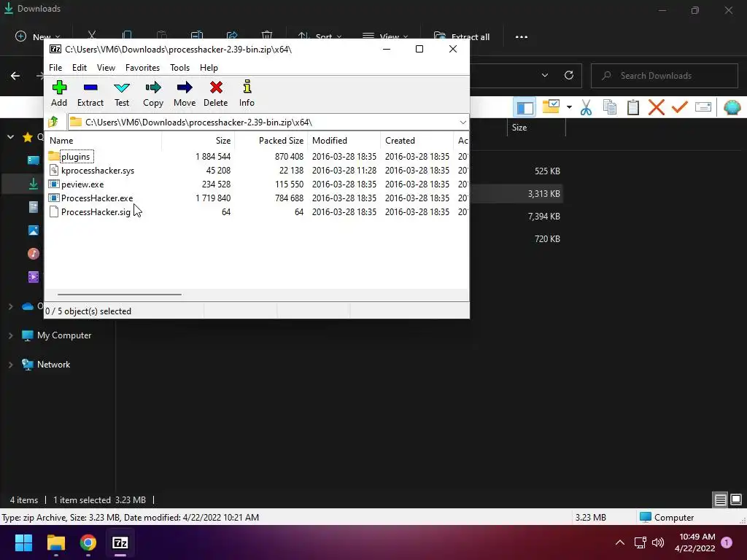Click the teal shell icon
The image size is (747, 560).
click(x=732, y=107)
